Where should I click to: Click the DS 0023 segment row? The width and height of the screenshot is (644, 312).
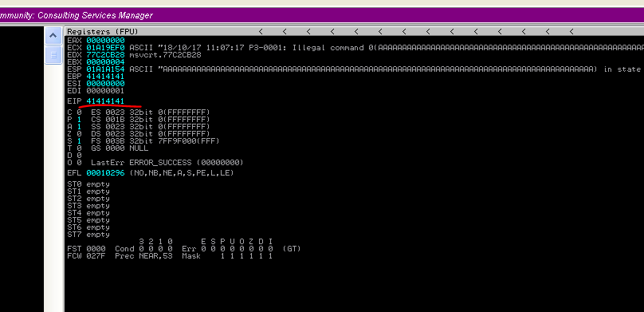151,133
